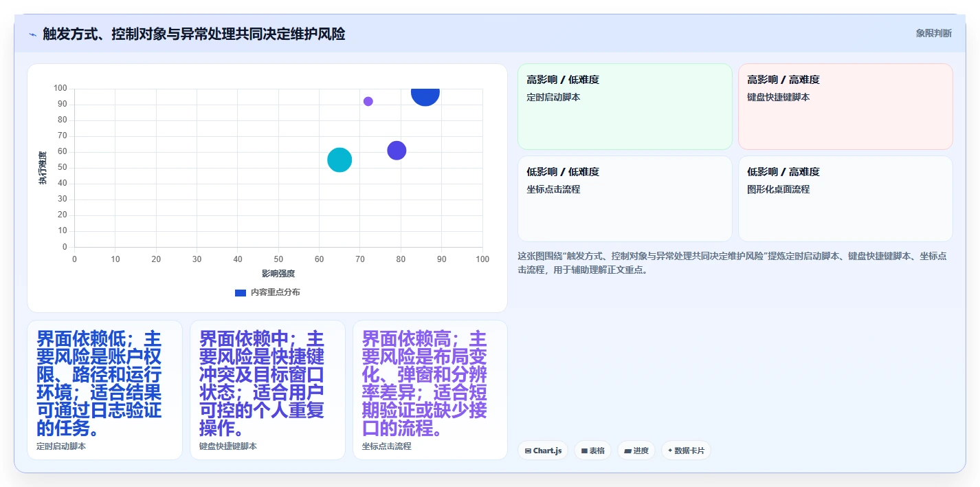Viewport: 980px width, 487px height.
Task: Toggle the blue legend swatch for 内容重点分布
Action: click(241, 292)
